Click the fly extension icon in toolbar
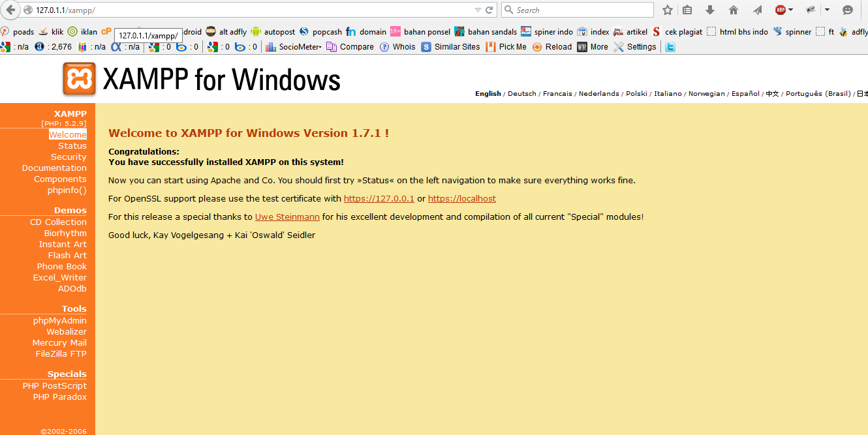868x435 pixels. point(811,10)
